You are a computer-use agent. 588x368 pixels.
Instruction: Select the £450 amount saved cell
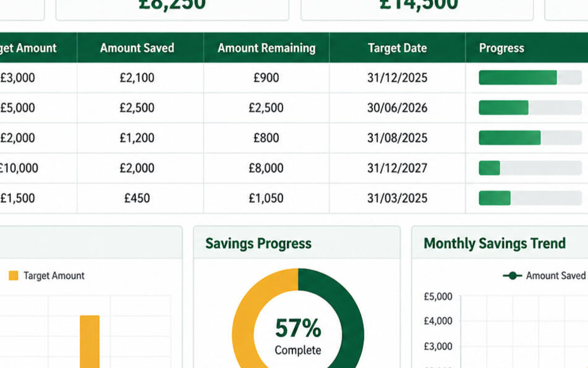[x=137, y=198]
